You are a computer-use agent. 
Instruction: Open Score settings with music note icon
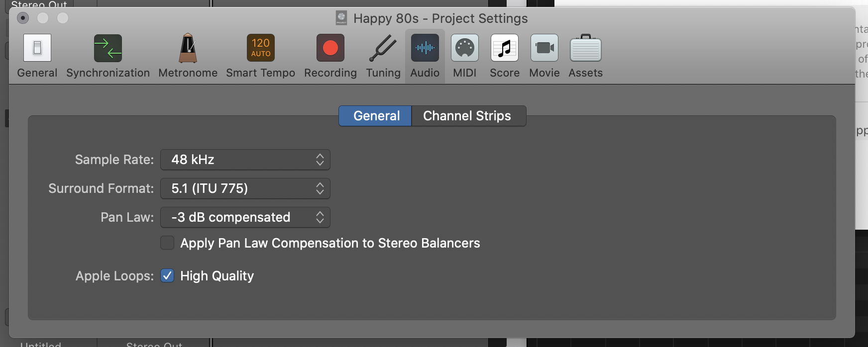[504, 48]
